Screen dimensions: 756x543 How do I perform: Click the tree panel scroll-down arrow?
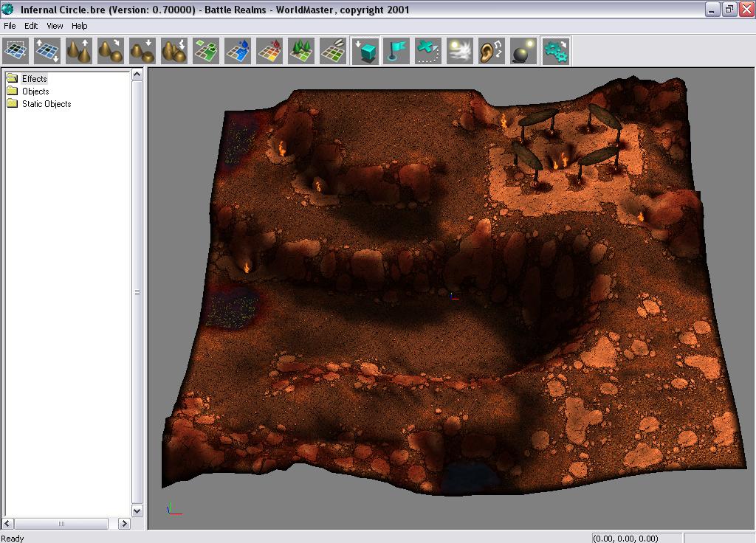click(x=137, y=511)
